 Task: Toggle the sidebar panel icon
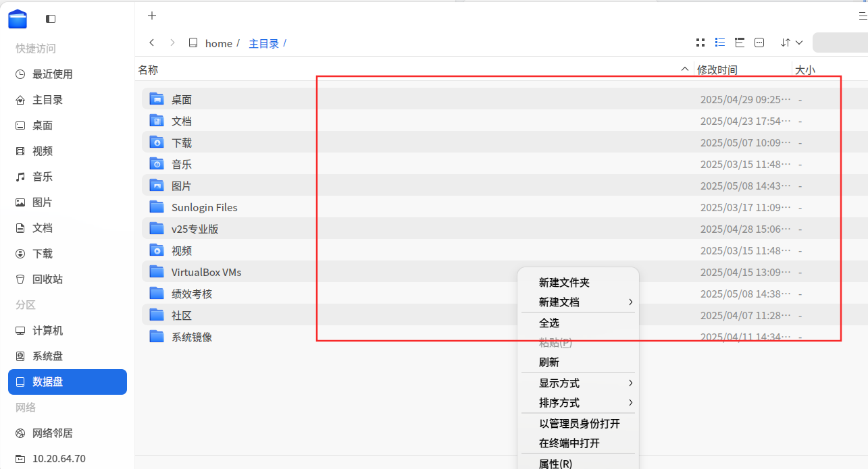[51, 19]
